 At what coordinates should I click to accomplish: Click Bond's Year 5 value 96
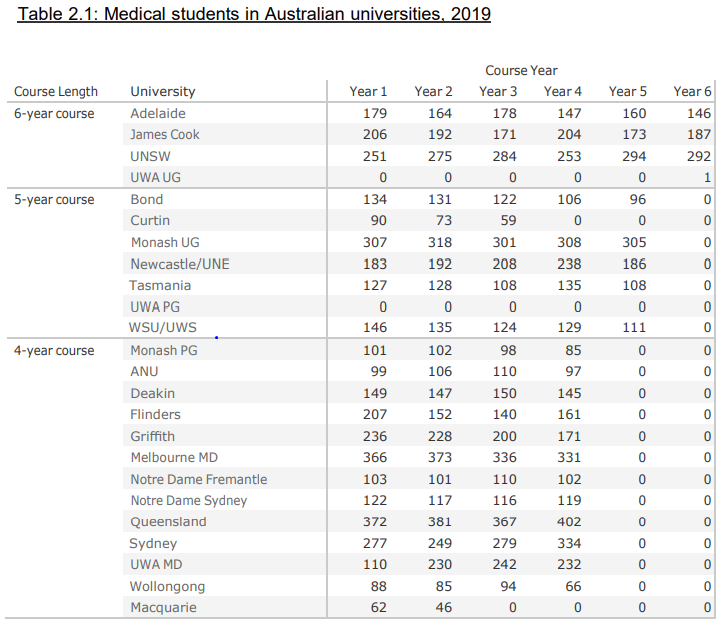(x=638, y=200)
